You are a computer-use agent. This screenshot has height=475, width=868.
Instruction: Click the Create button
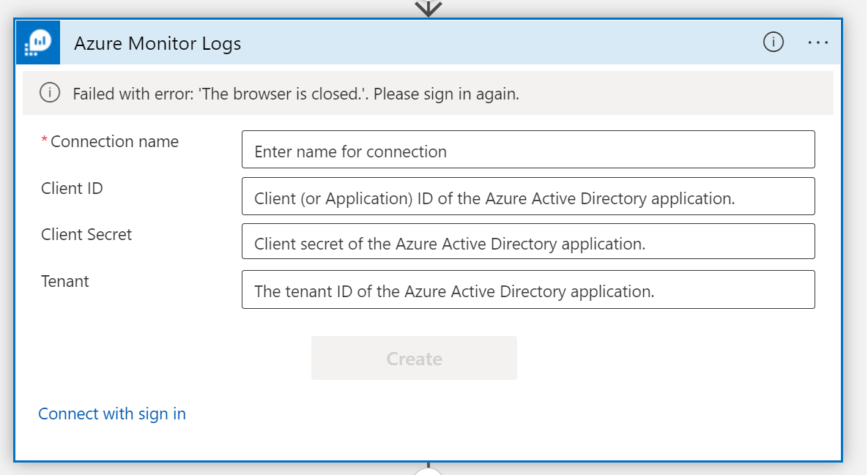(414, 358)
